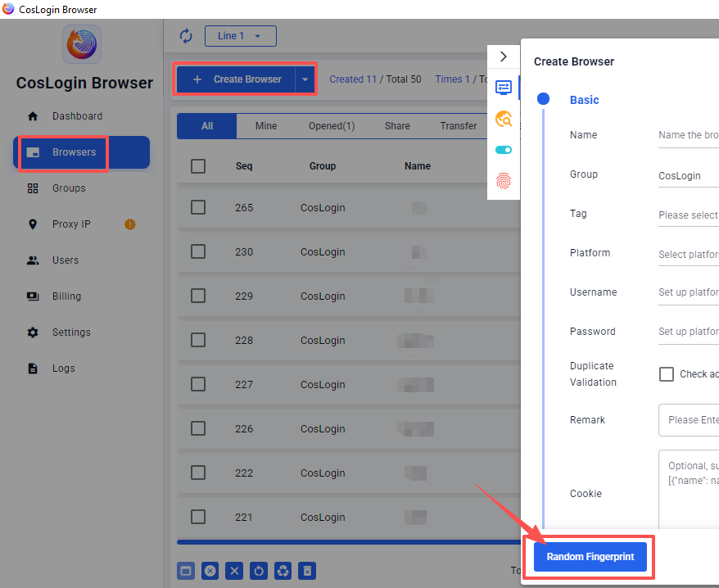
Task: Check the box for row Seq 228
Action: tap(198, 340)
